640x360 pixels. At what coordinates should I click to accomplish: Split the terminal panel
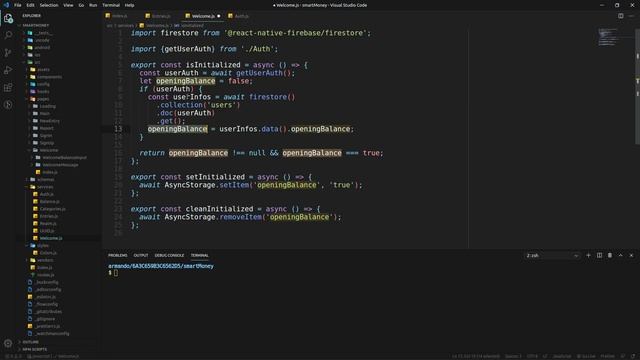pos(599,255)
